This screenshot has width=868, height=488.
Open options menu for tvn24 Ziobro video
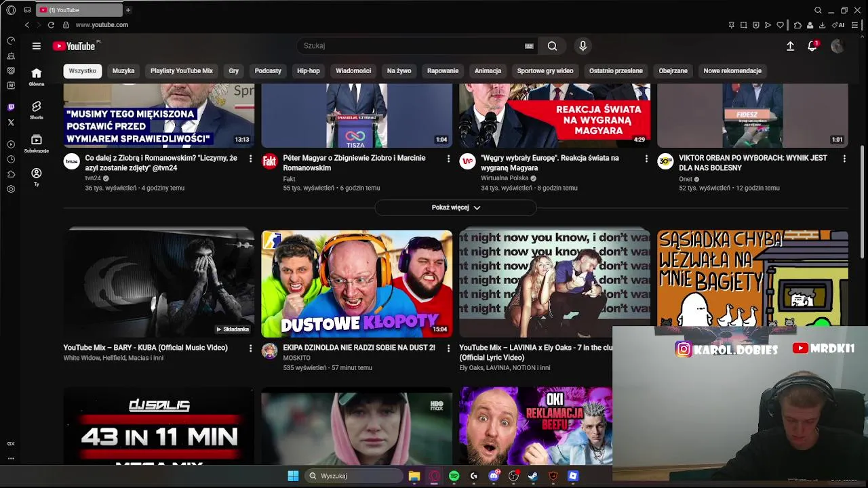pyautogui.click(x=250, y=159)
